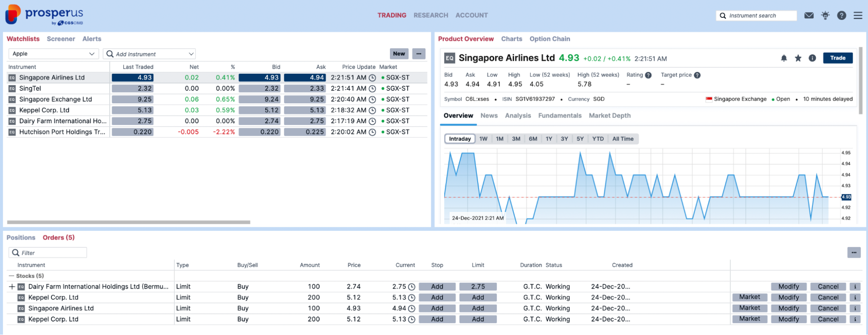Click the star favorite icon for Singapore Airlines
Screen dimensions: 868x335
798,58
